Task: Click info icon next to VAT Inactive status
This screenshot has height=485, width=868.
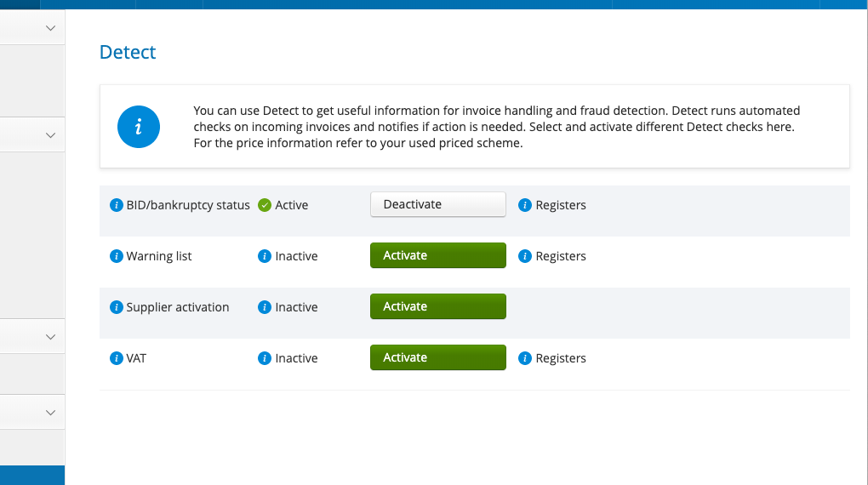Action: pyautogui.click(x=265, y=358)
